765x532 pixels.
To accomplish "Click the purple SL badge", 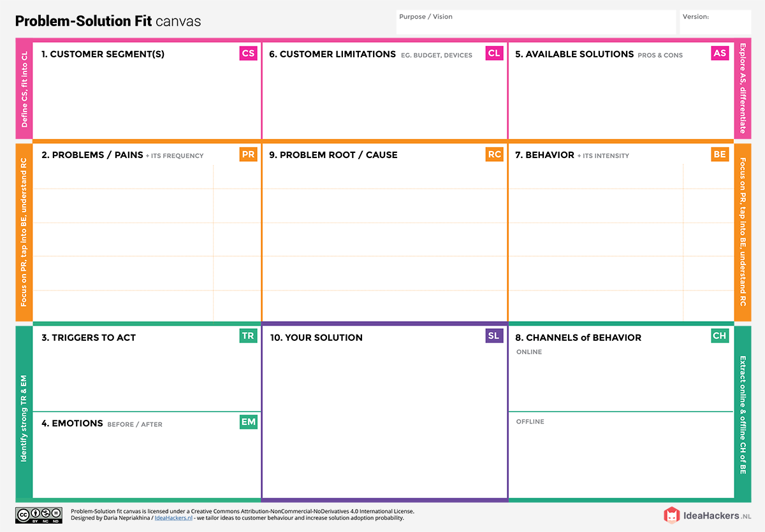I will tap(494, 336).
